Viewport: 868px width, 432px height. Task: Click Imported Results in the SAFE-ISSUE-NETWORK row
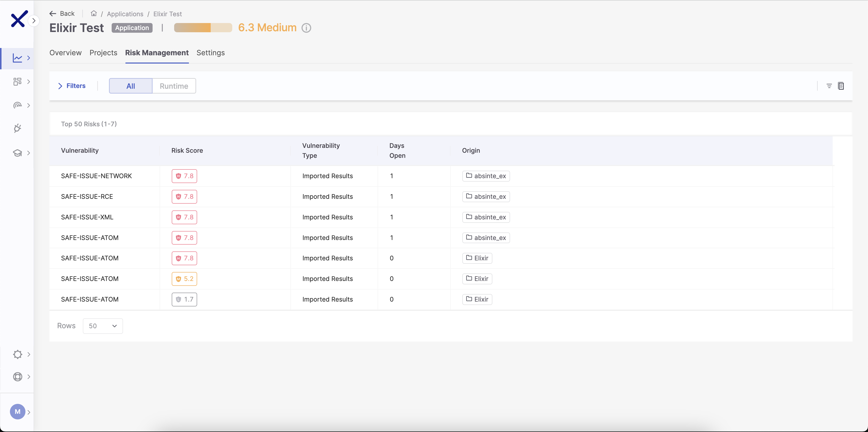click(327, 176)
